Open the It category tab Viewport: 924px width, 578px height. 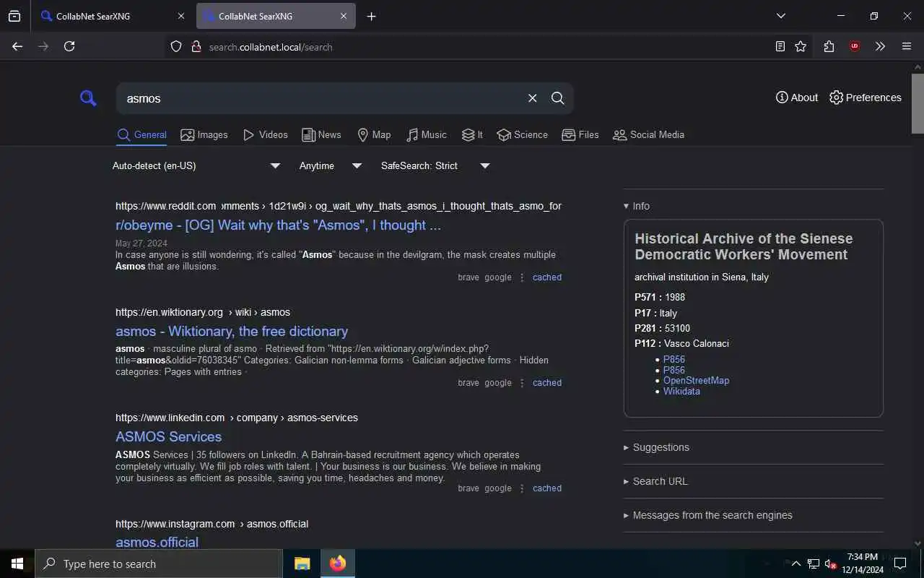coord(472,135)
